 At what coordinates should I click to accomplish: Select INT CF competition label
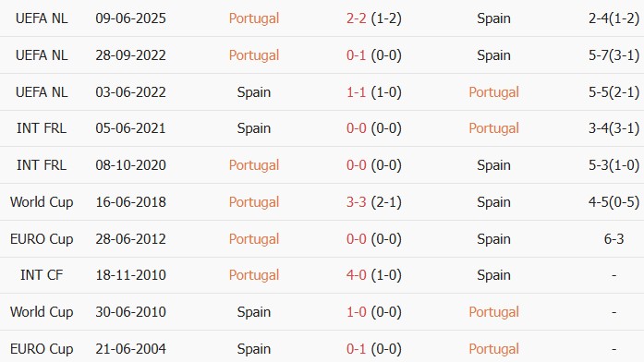pos(42,275)
